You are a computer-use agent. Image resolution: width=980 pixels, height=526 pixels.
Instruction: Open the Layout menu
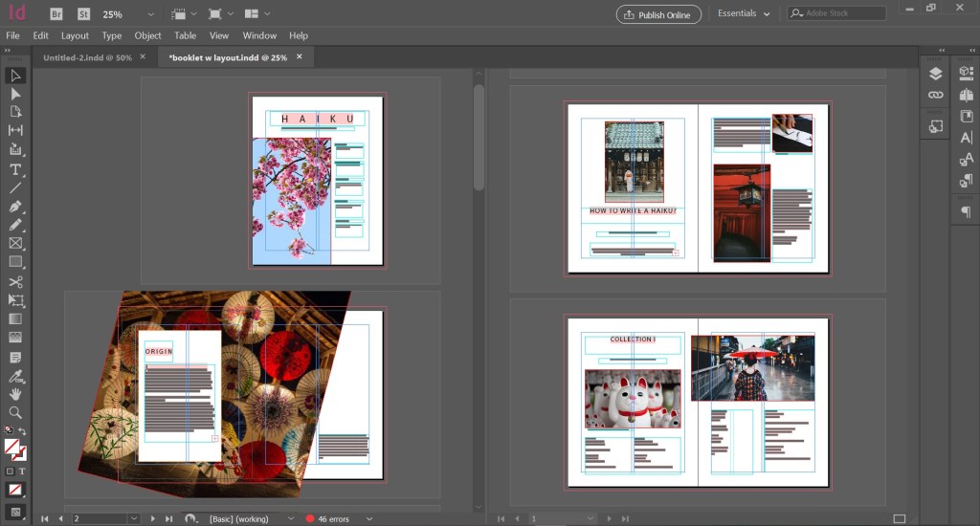click(x=75, y=35)
